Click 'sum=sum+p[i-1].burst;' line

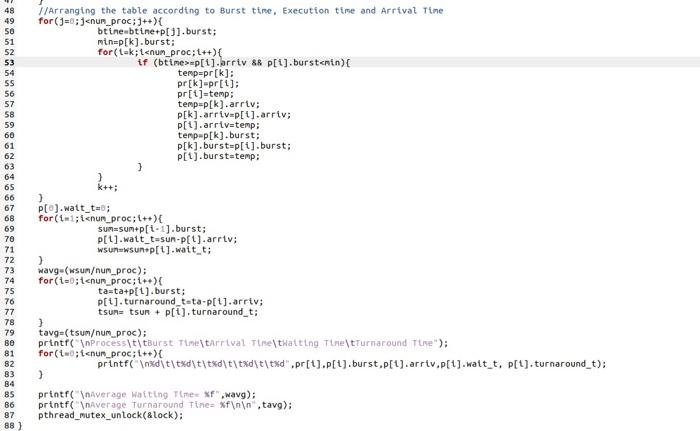tap(152, 229)
